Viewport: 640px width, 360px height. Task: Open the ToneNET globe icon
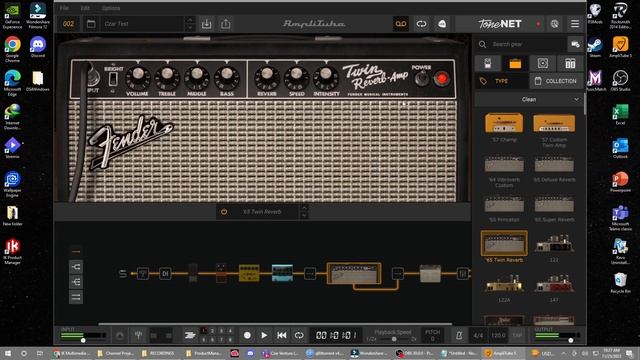[x=554, y=24]
